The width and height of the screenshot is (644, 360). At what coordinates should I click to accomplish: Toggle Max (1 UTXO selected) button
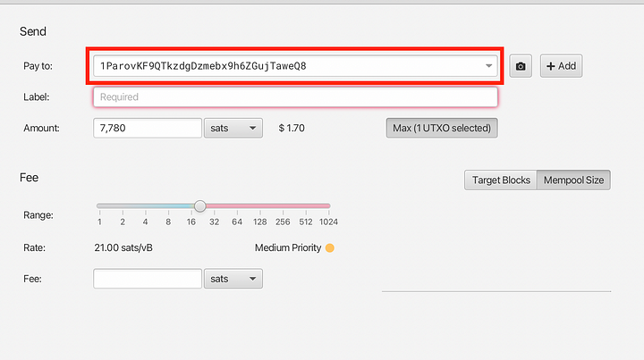point(442,128)
